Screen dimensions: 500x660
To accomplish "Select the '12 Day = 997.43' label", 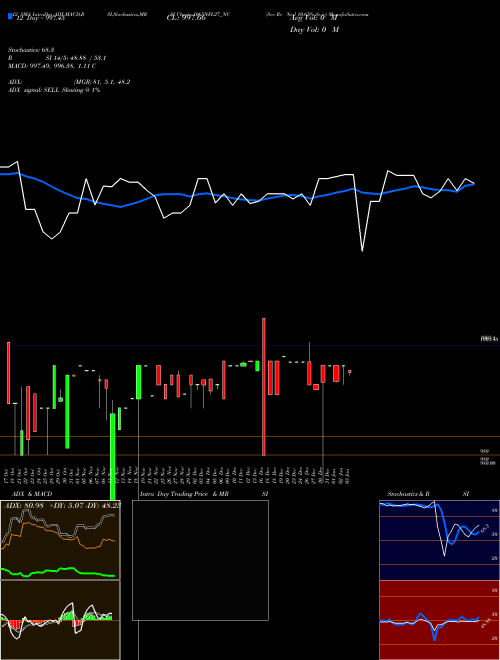I will pos(40,18).
